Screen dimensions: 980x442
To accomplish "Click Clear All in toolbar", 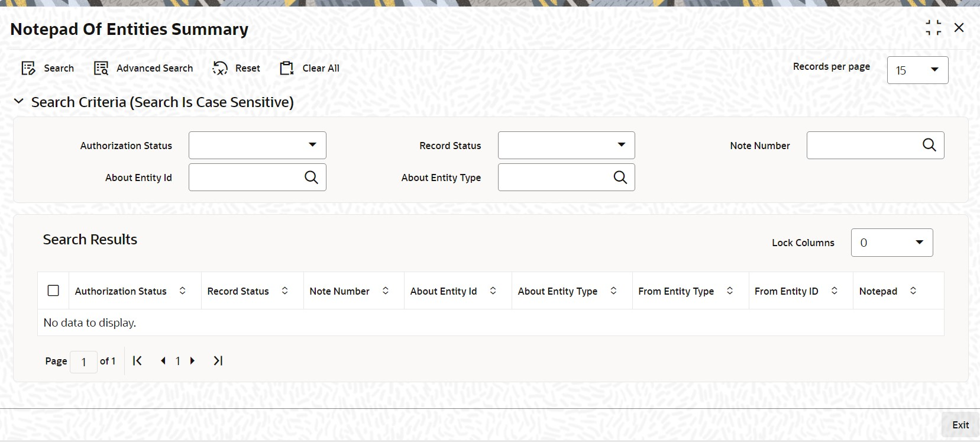I will [x=309, y=69].
